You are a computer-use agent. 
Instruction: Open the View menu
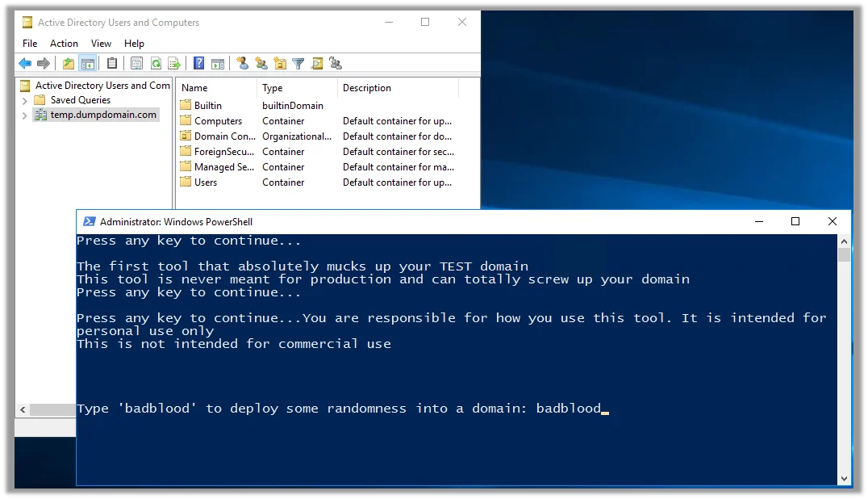pyautogui.click(x=101, y=44)
